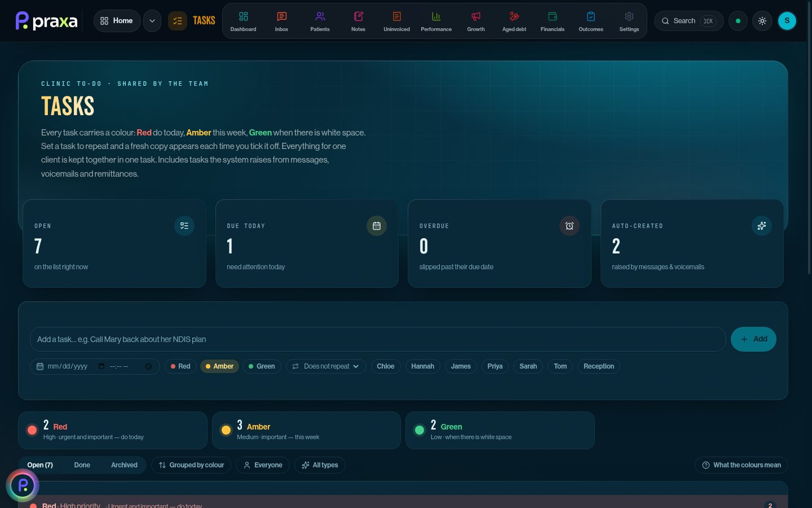The width and height of the screenshot is (812, 508).
Task: Filter by the Red count card
Action: pyautogui.click(x=113, y=430)
